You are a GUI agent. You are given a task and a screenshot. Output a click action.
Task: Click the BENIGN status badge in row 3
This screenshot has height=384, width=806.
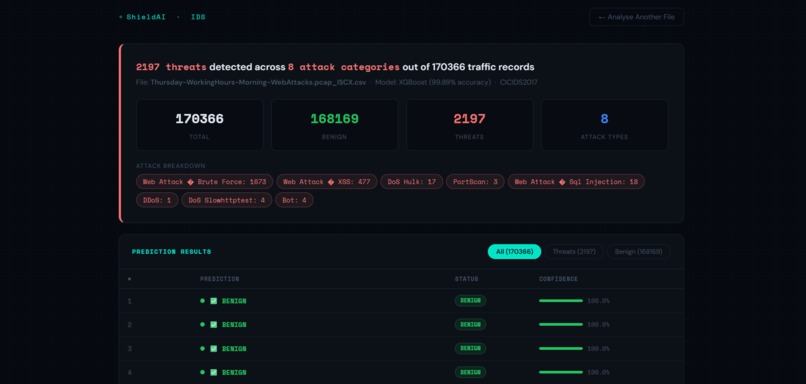(470, 349)
